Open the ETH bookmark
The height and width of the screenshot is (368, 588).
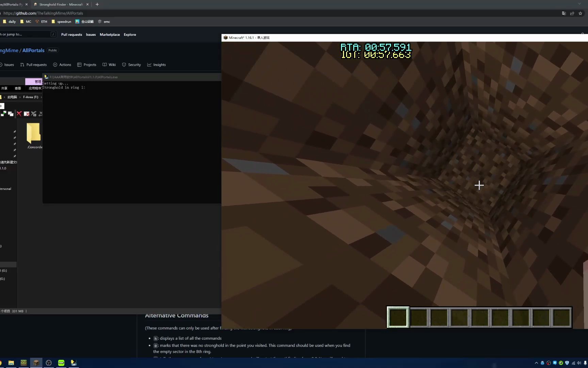(x=41, y=21)
